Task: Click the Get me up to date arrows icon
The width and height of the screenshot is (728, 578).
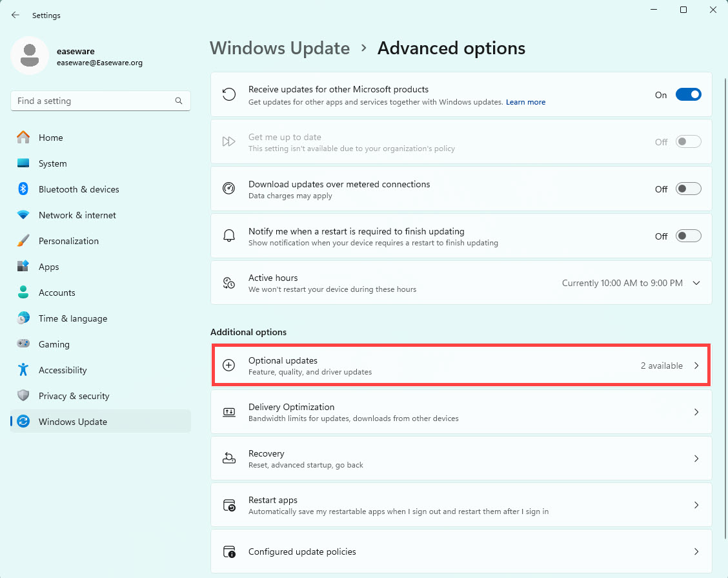Action: coord(229,141)
